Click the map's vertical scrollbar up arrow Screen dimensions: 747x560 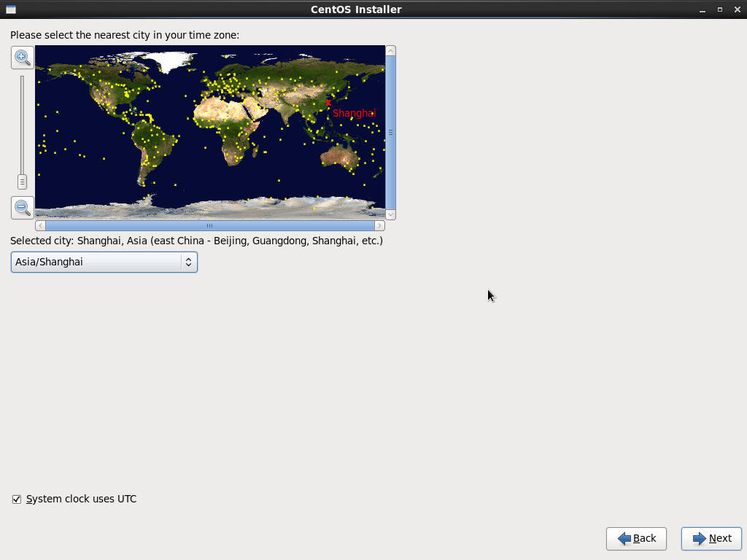391,50
